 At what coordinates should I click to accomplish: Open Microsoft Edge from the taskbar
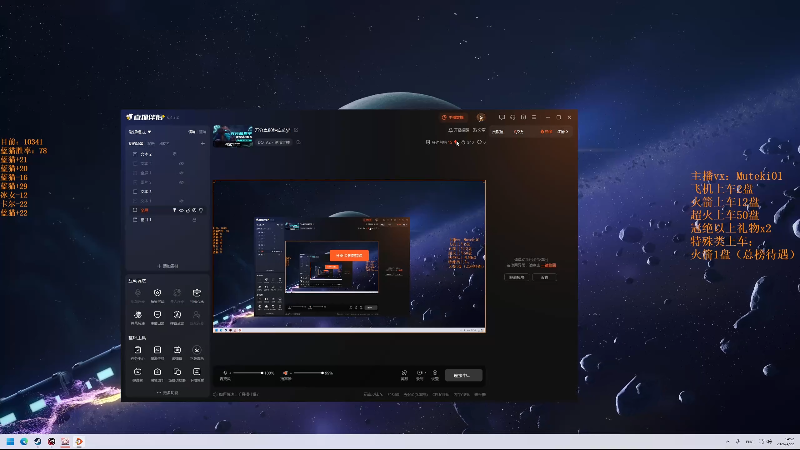pos(24,441)
